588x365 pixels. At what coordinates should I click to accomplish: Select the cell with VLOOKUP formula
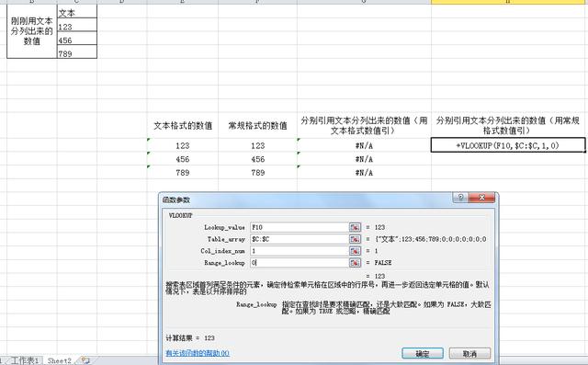point(508,145)
